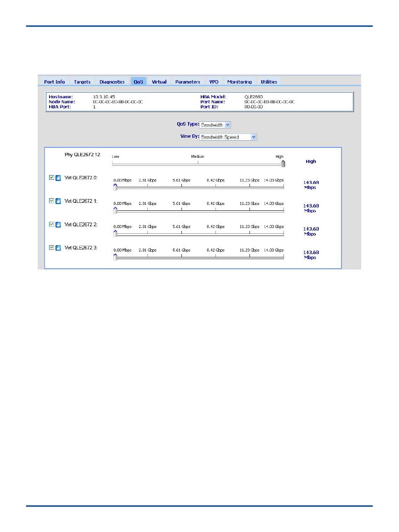
Task: Open the Port Info tab
Action: coord(55,82)
